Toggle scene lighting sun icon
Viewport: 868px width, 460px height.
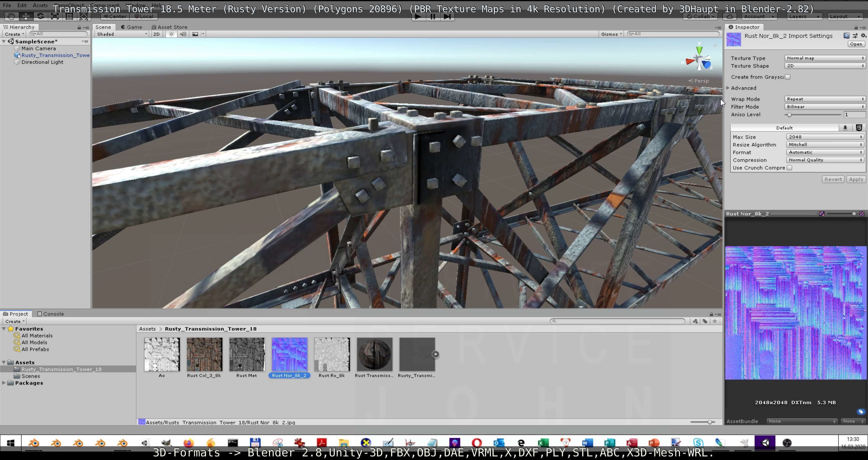click(x=172, y=34)
